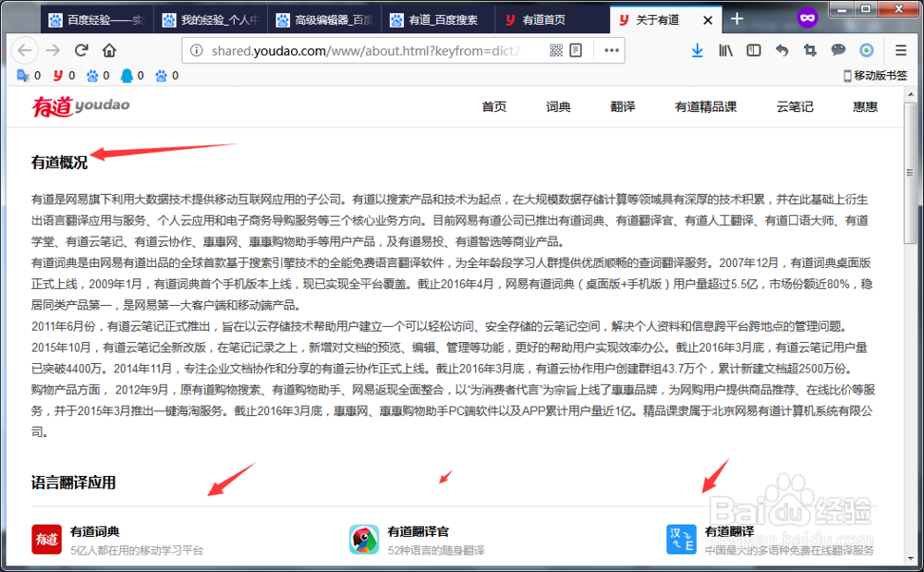Click the translate bookmark icon with 0

click(x=23, y=76)
